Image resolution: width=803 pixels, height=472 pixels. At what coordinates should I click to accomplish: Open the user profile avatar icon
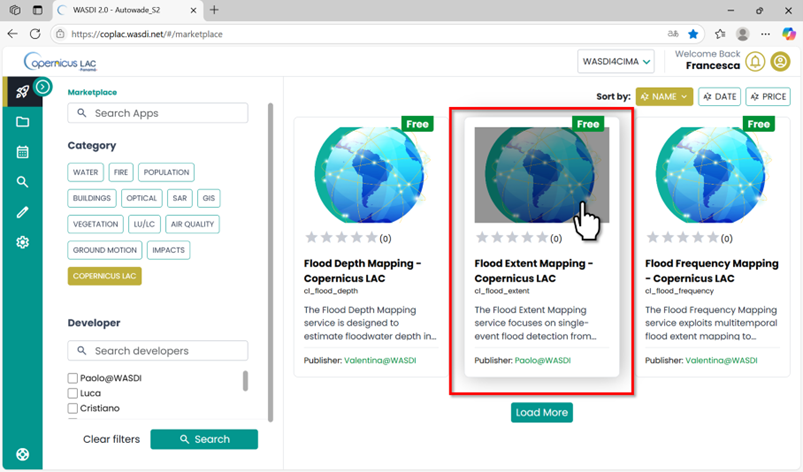(780, 61)
